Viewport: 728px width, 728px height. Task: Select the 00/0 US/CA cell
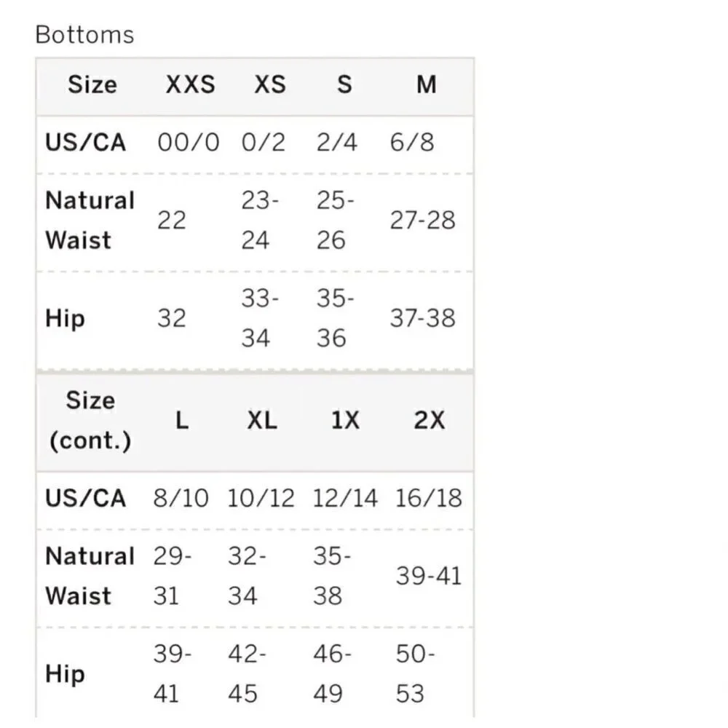click(x=189, y=142)
